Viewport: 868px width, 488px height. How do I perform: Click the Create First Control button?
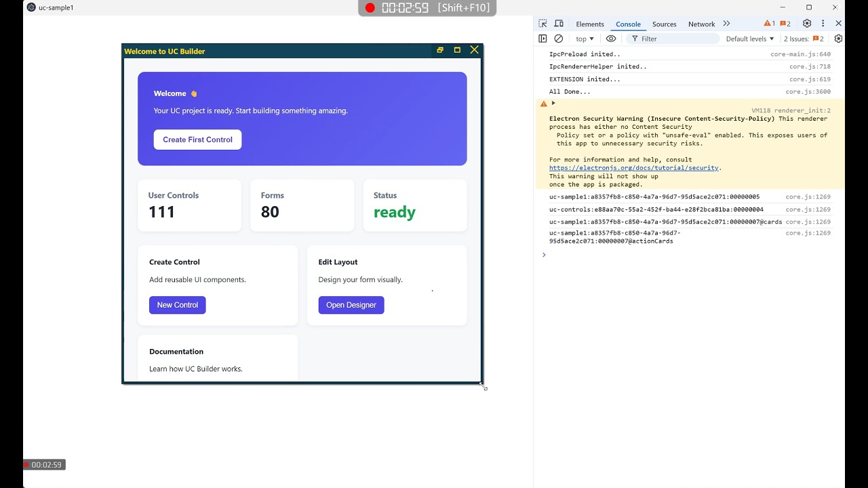(197, 140)
